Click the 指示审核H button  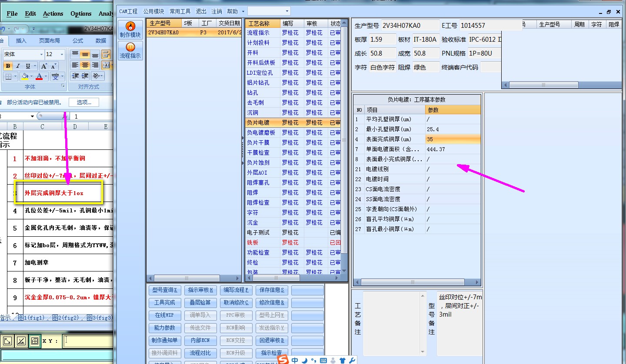[200, 290]
